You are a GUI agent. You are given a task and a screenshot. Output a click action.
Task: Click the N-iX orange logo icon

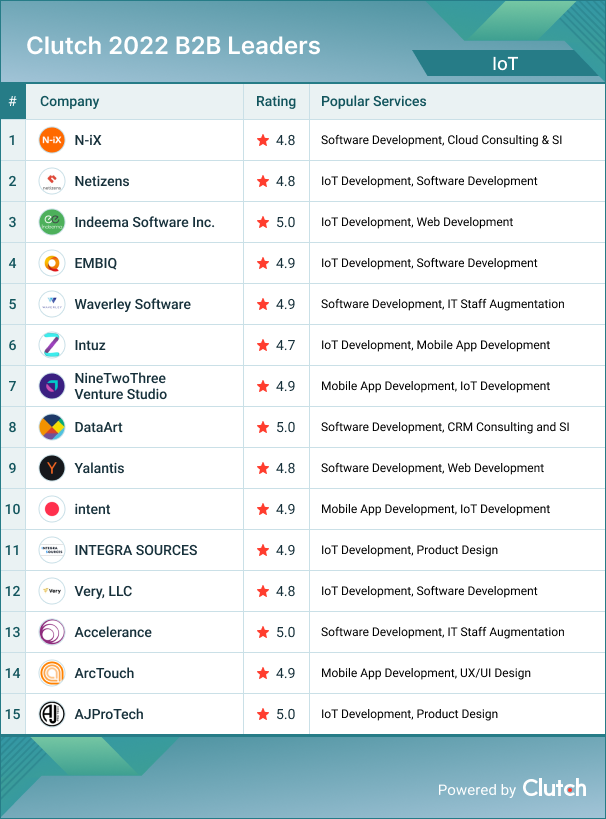pos(52,140)
